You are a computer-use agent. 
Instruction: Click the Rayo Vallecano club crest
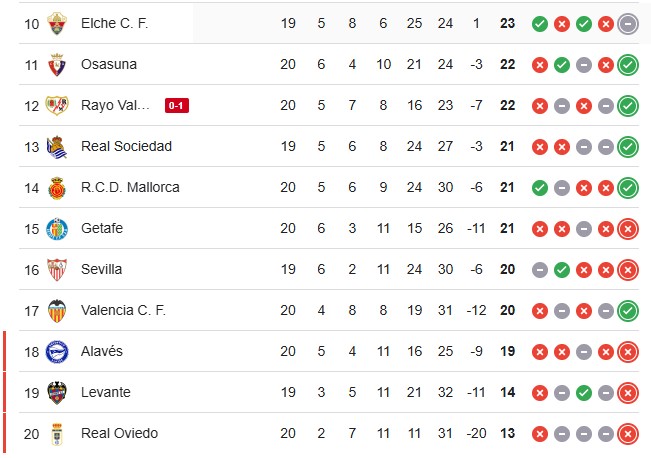57,105
